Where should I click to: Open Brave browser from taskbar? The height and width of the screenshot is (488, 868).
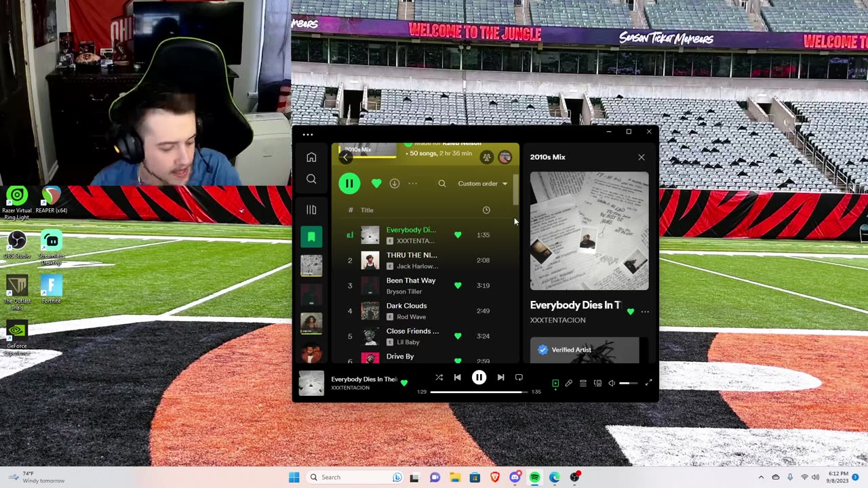click(495, 477)
